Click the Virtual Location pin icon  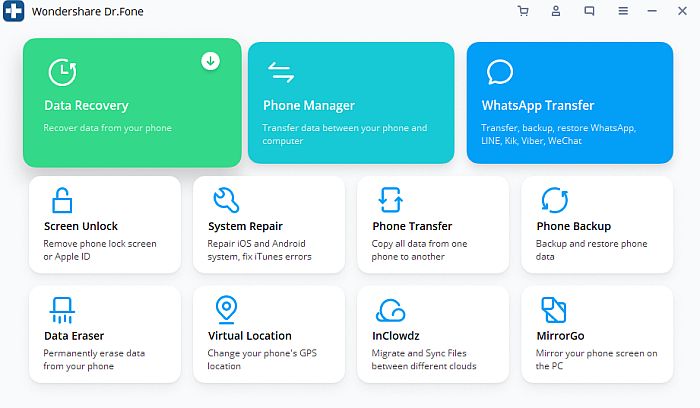pos(226,309)
